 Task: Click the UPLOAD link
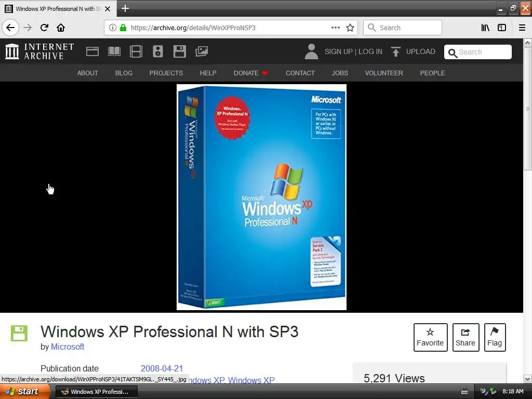421,51
